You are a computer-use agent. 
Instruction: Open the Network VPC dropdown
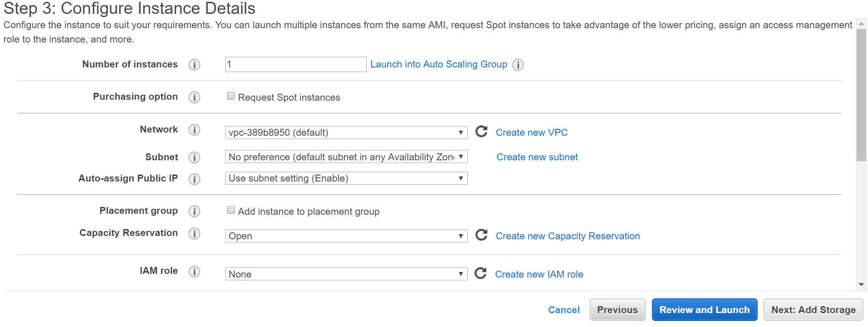click(x=346, y=133)
